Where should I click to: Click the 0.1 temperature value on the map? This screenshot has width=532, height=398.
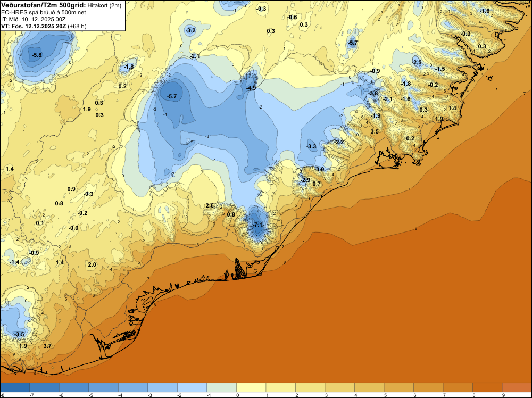40,223
